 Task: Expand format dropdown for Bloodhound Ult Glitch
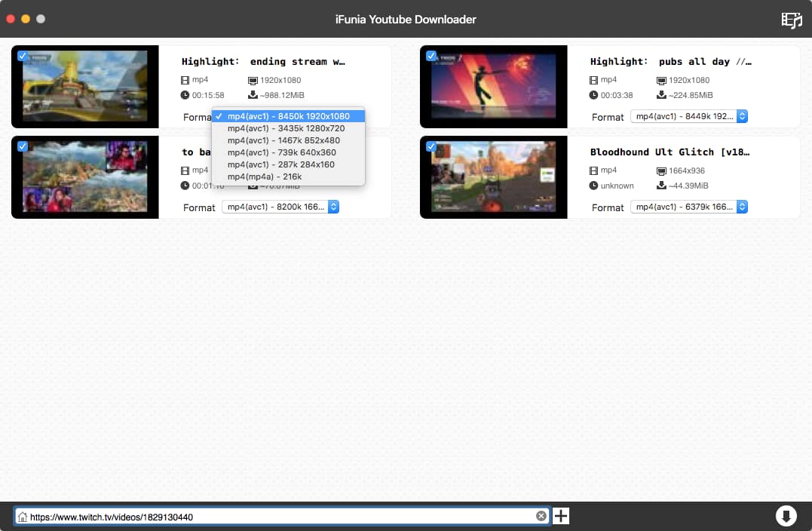(688, 207)
